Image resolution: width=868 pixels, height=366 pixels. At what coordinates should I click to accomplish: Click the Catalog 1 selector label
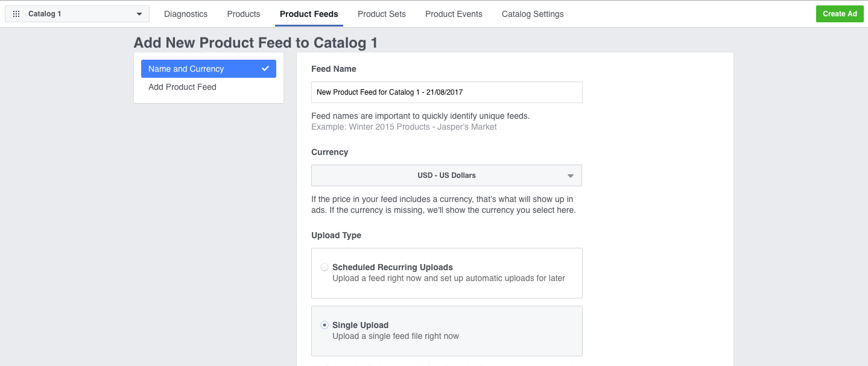(45, 14)
